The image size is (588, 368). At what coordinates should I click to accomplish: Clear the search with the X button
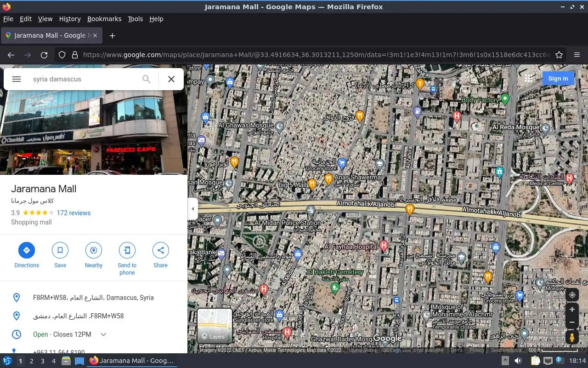coord(171,79)
